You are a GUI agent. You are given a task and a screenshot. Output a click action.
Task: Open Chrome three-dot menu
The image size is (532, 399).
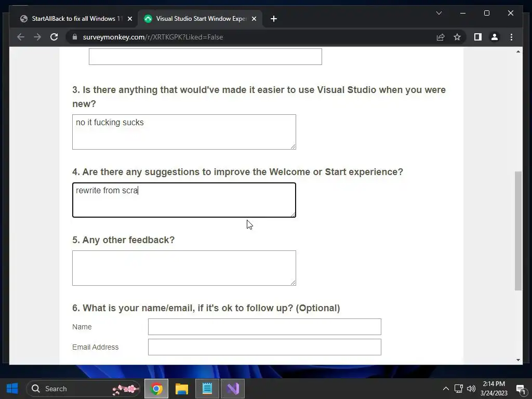pos(511,37)
